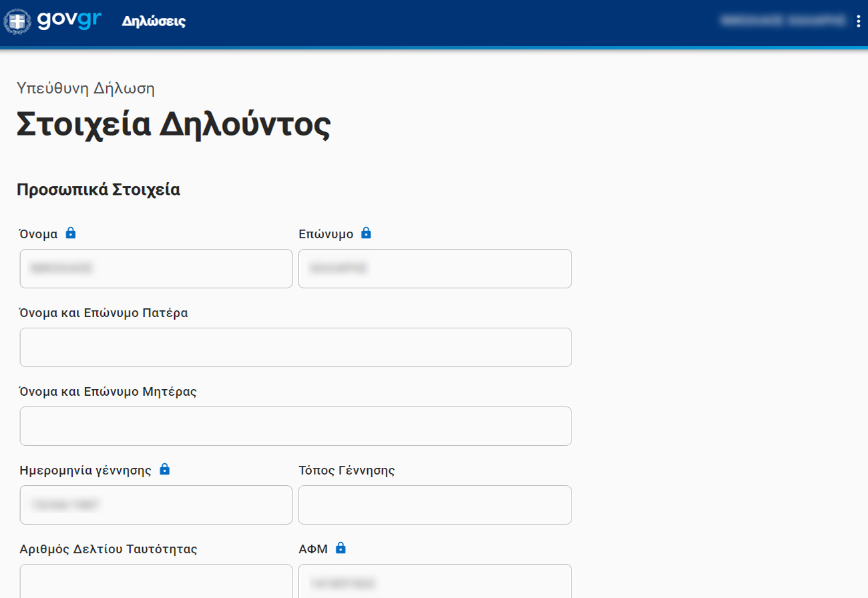The height and width of the screenshot is (598, 868).
Task: Click the lock icon next to Όνομα
Action: (71, 232)
